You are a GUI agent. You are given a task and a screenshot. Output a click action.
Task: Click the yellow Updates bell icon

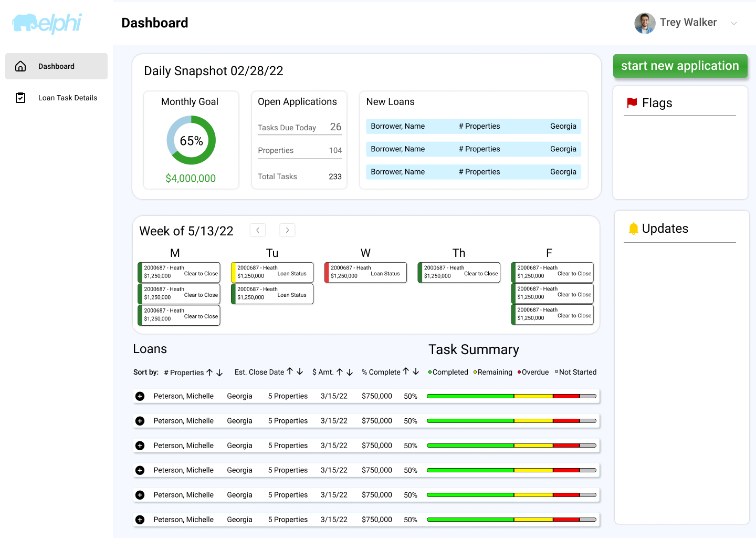[x=634, y=229]
